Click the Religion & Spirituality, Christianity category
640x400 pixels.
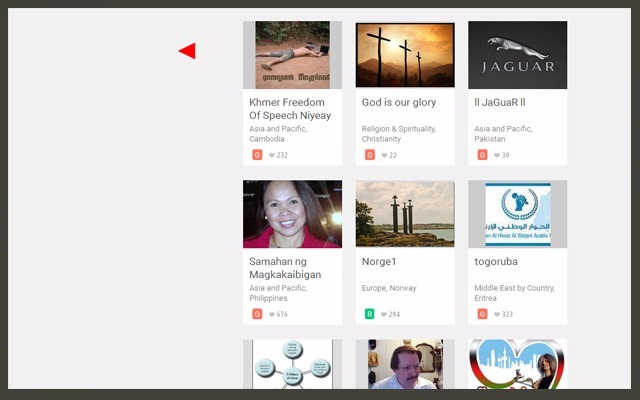click(x=398, y=134)
